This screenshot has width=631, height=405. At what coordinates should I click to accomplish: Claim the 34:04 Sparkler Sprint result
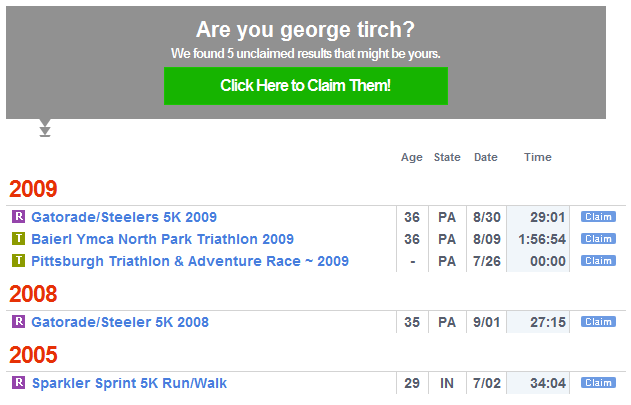pyautogui.click(x=598, y=382)
